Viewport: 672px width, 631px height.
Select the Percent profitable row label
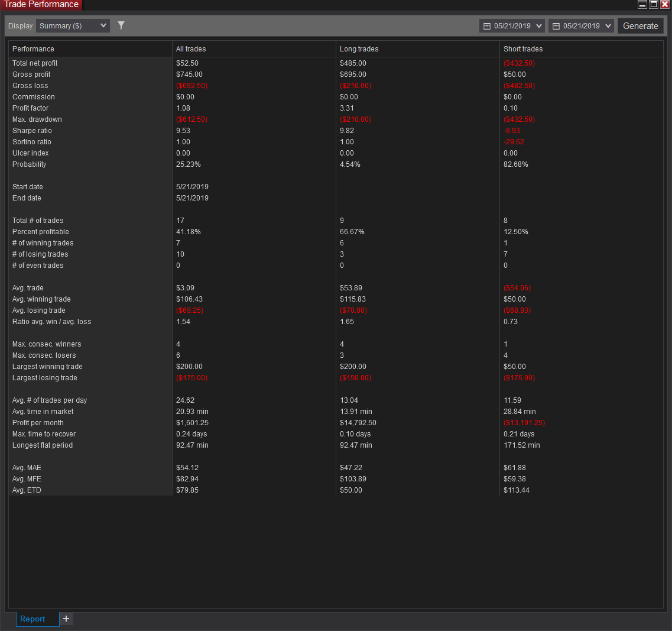[x=40, y=232]
